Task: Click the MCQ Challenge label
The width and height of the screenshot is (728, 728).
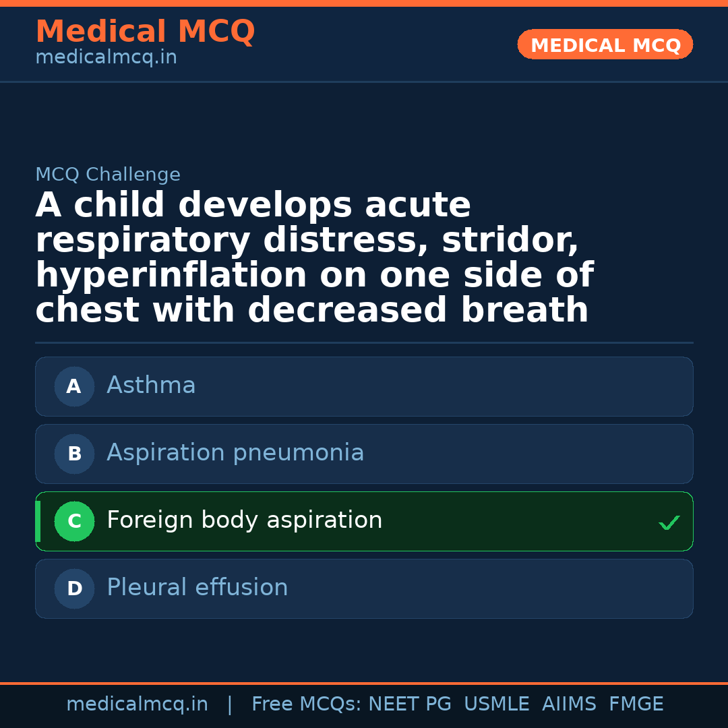Action: point(108,175)
